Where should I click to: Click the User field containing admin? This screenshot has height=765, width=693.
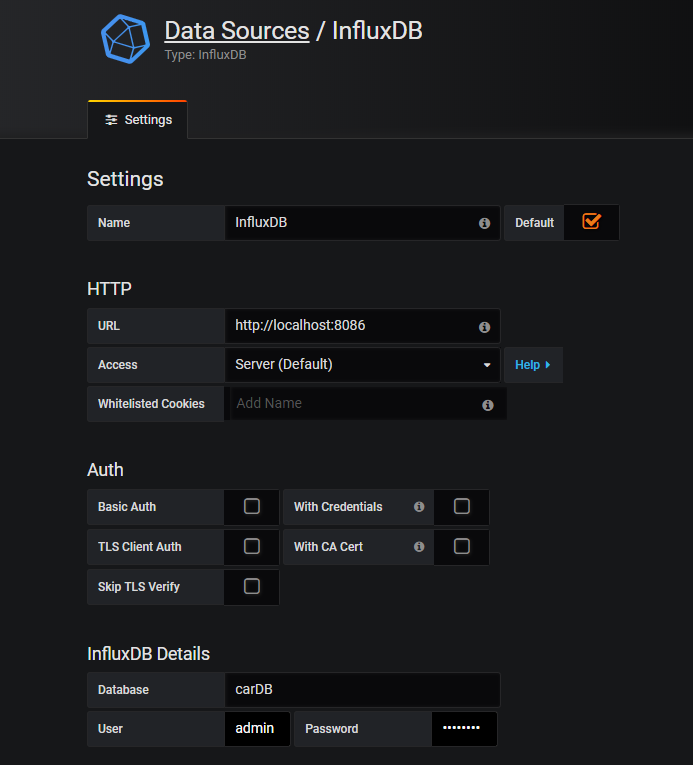(257, 728)
